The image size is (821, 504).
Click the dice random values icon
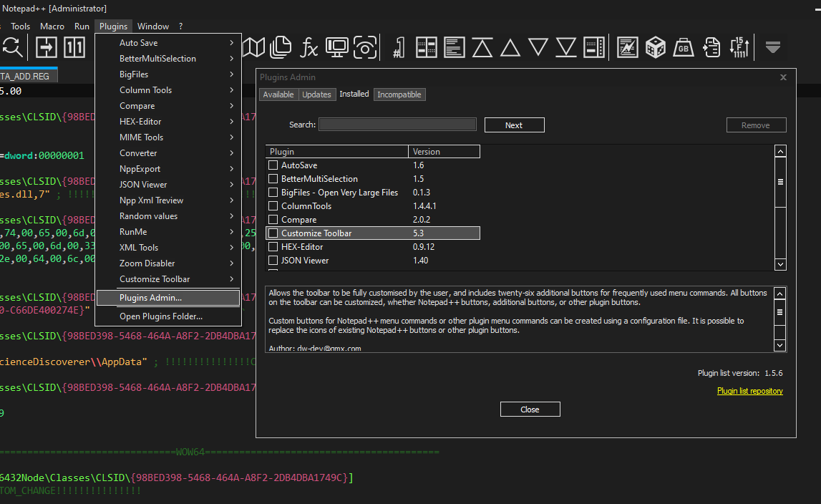[656, 47]
